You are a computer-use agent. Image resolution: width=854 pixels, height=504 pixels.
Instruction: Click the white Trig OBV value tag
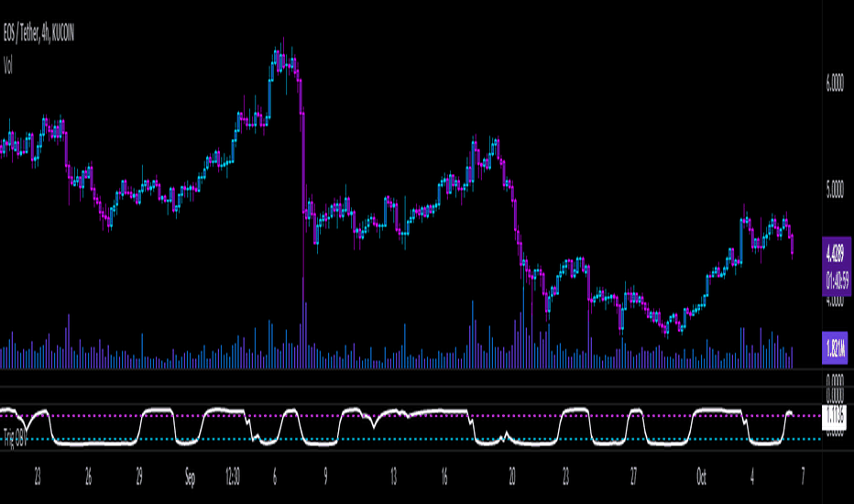pos(834,417)
